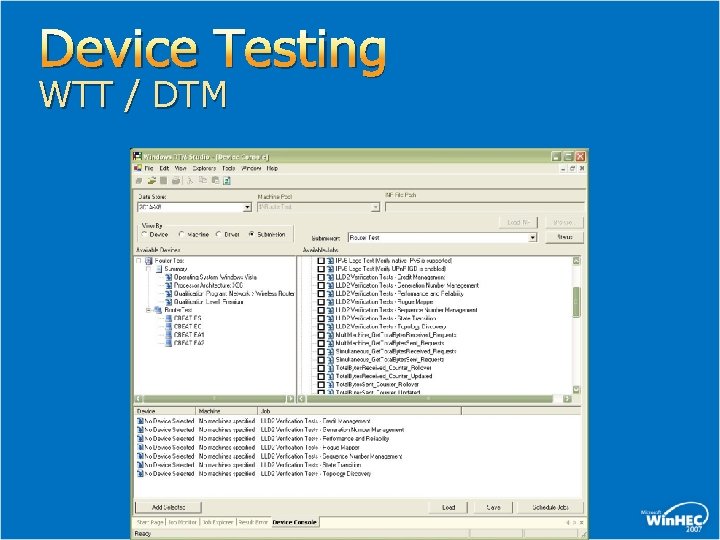Click the Save toolbar icon
The image size is (720, 540).
point(163,181)
